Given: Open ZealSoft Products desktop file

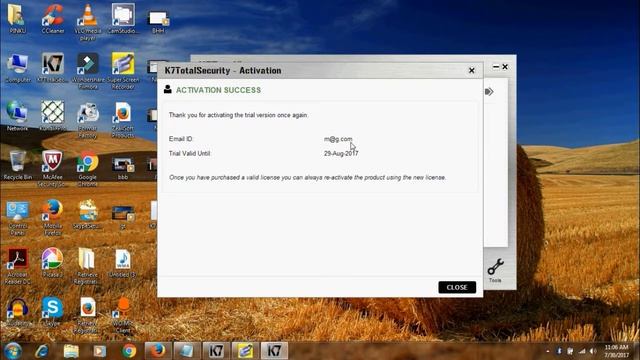Looking at the screenshot, I should pos(123,120).
